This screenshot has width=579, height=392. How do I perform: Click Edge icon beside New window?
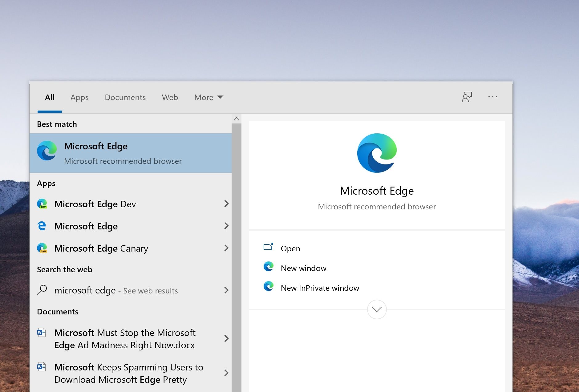pyautogui.click(x=269, y=267)
